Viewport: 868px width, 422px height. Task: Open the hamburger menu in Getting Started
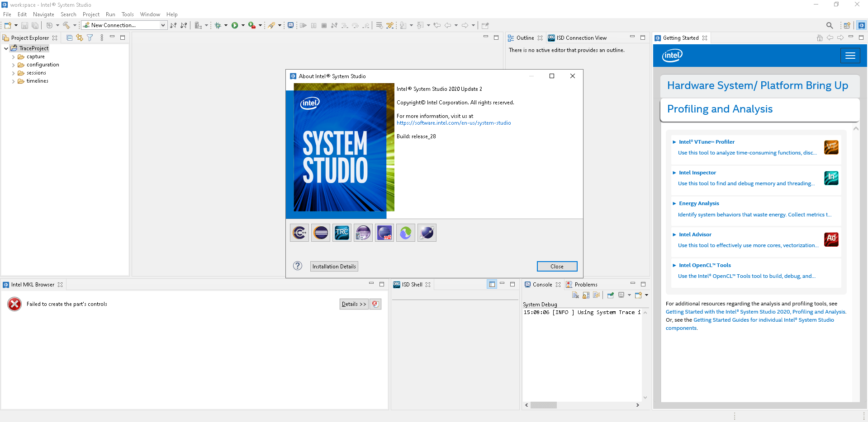(850, 56)
